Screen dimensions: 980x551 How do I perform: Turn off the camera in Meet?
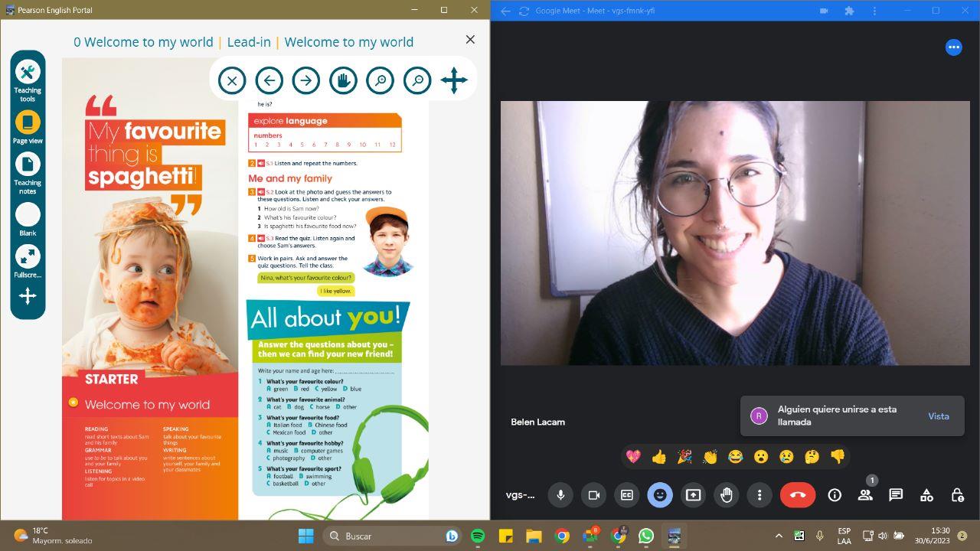tap(593, 495)
